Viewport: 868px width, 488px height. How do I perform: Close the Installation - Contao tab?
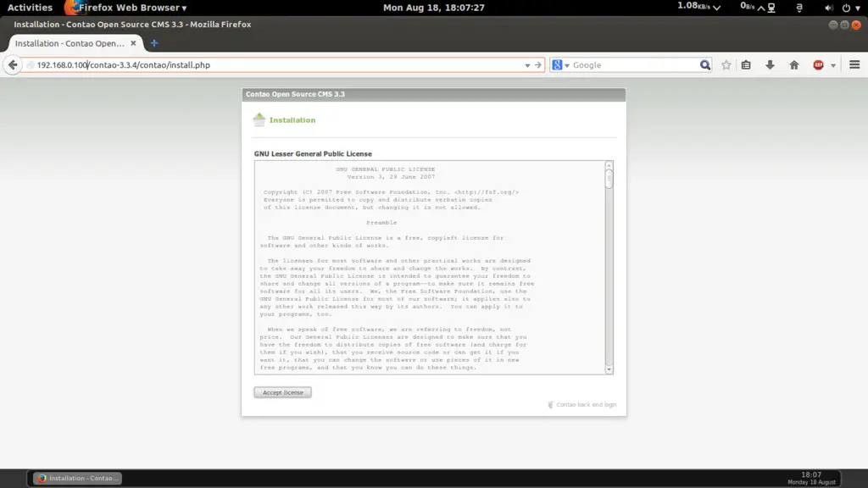133,43
